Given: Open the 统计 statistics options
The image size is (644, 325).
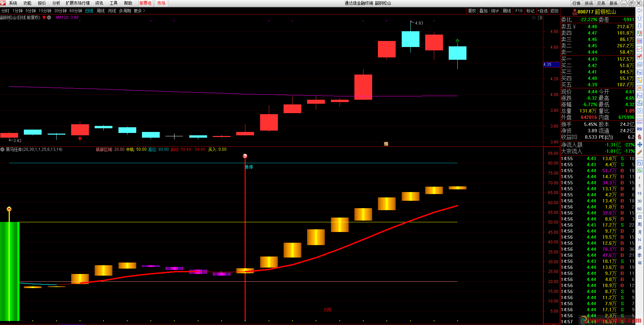Looking at the screenshot, I should pyautogui.click(x=495, y=11).
